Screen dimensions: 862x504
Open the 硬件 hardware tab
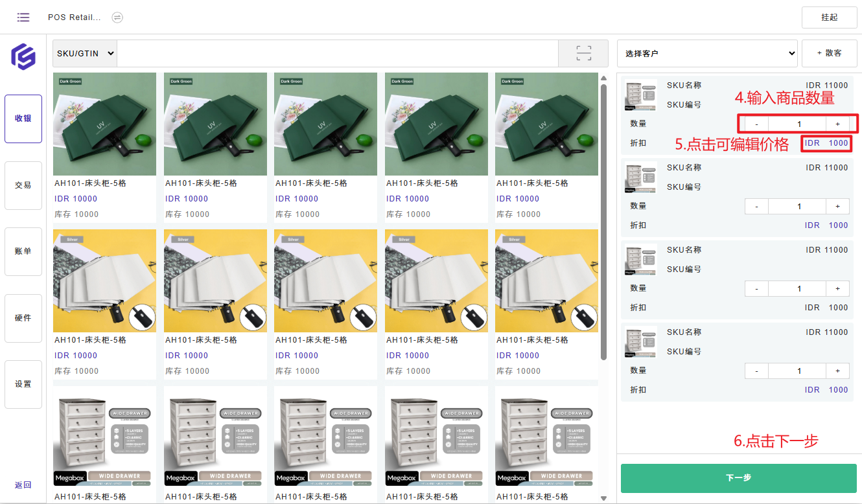coord(23,318)
